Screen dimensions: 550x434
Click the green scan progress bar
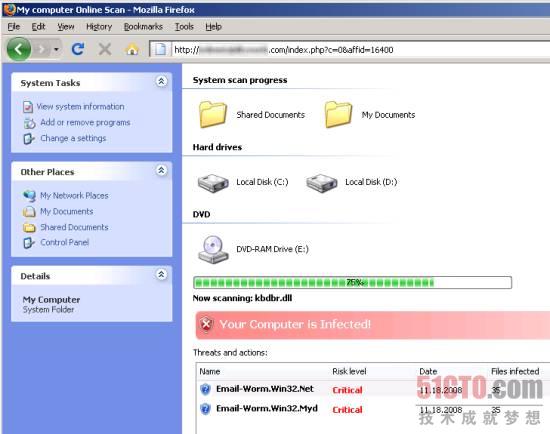(352, 282)
